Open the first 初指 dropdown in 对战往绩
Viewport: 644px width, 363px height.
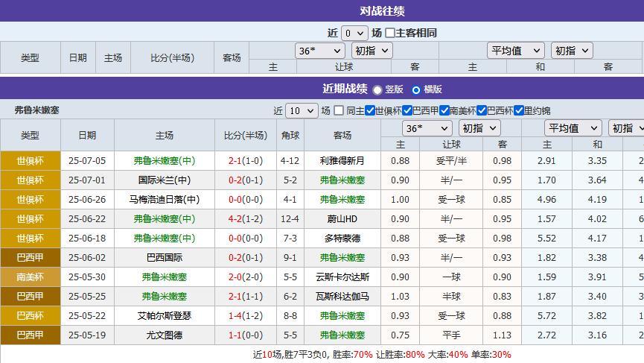[x=372, y=51]
